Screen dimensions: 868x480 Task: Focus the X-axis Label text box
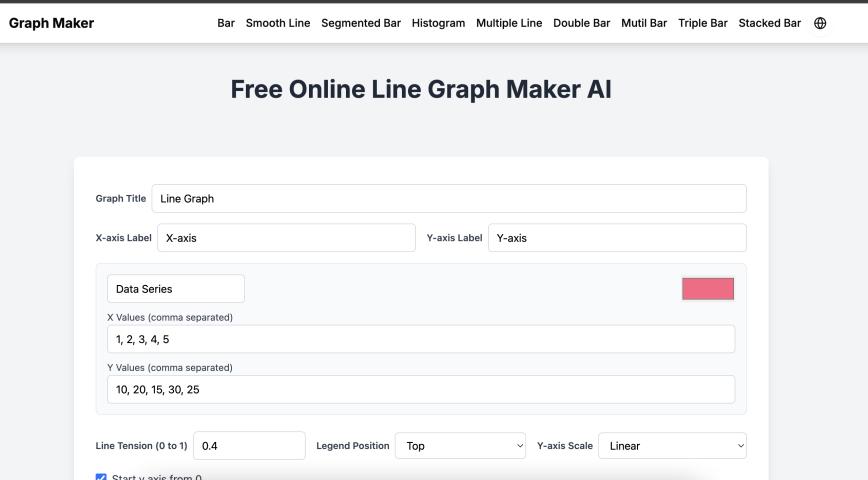285,238
